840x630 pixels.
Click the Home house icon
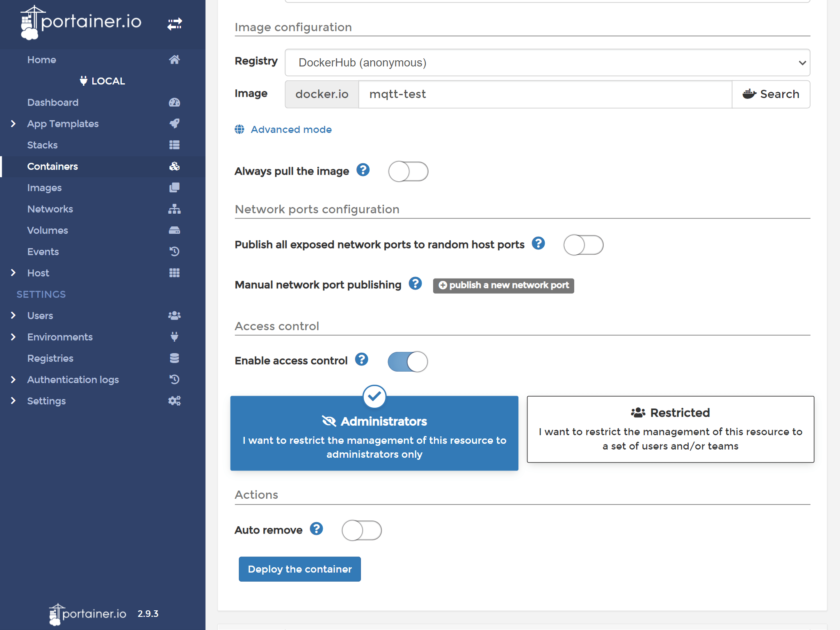pos(174,60)
